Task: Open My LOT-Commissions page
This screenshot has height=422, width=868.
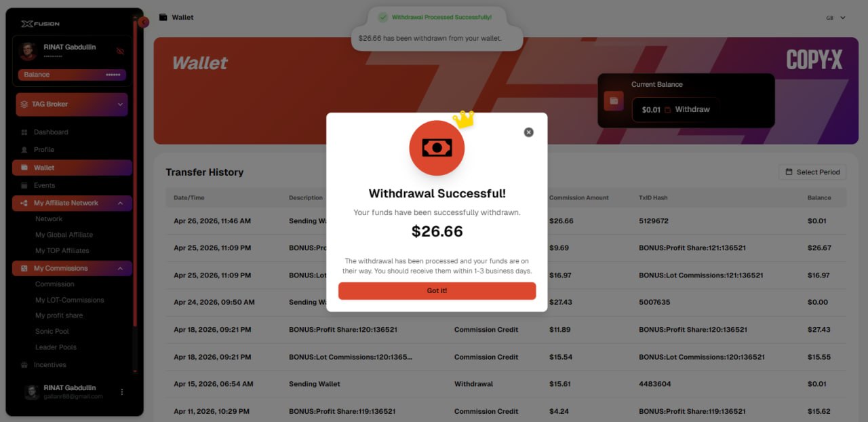Action: tap(70, 300)
